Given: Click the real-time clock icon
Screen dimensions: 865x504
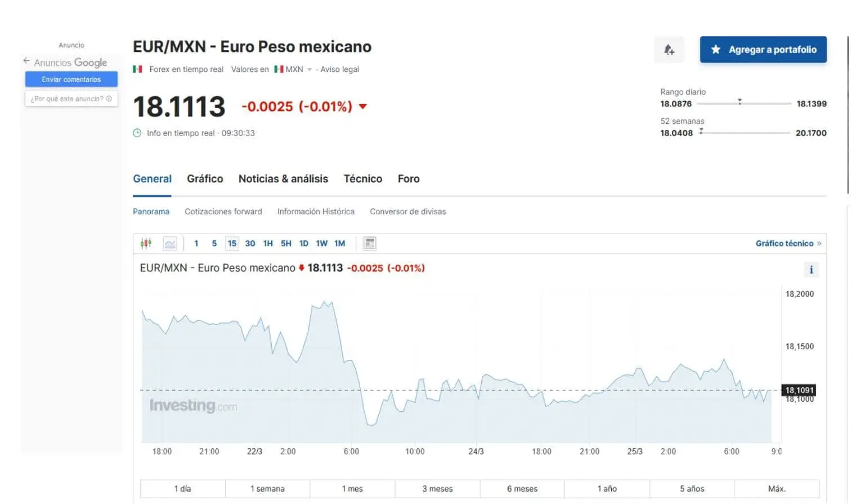Looking at the screenshot, I should pyautogui.click(x=137, y=133).
